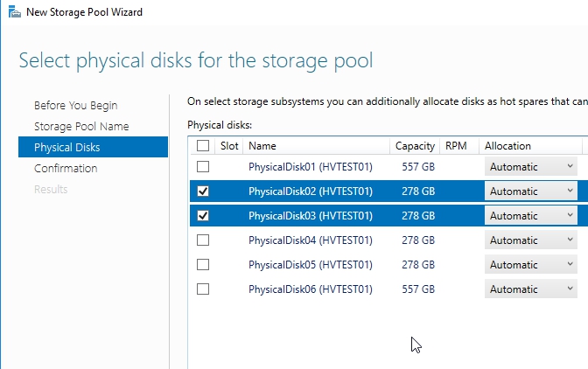Select the PhysicalDisk05 (HVTEST01) name
The width and height of the screenshot is (588, 369).
(x=311, y=265)
